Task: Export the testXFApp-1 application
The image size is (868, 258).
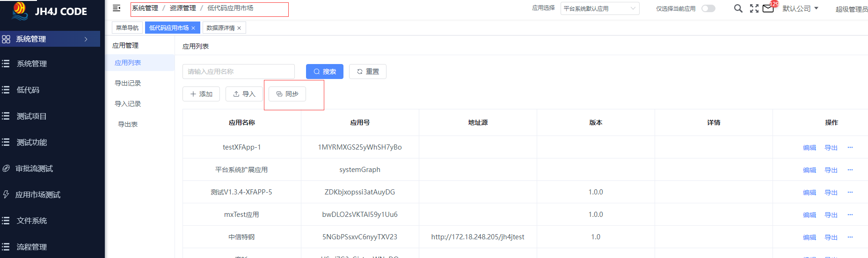Action: [831, 148]
